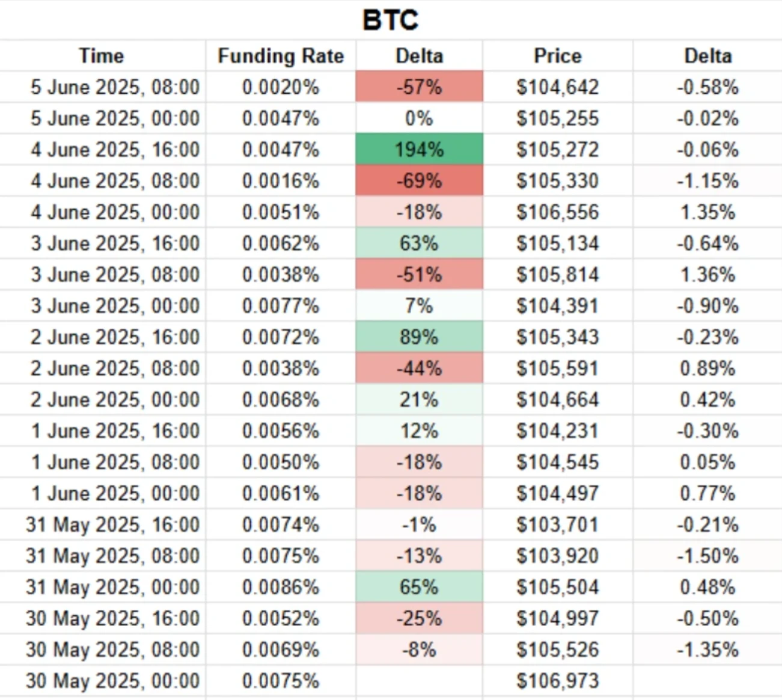Viewport: 782px width, 700px height.
Task: Click the 2 June 2025, 16:00 time cell
Action: click(115, 337)
